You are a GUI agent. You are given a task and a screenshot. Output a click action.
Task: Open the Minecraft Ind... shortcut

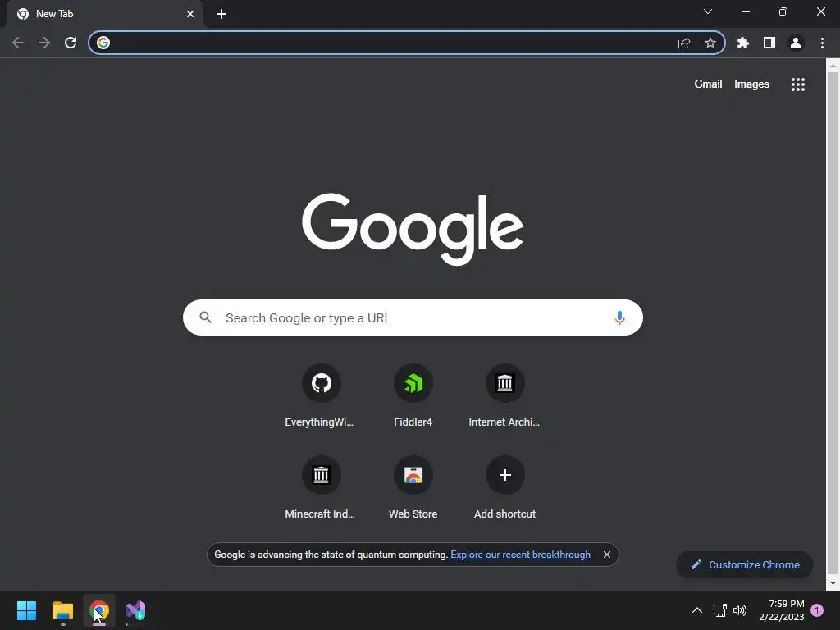pyautogui.click(x=321, y=487)
